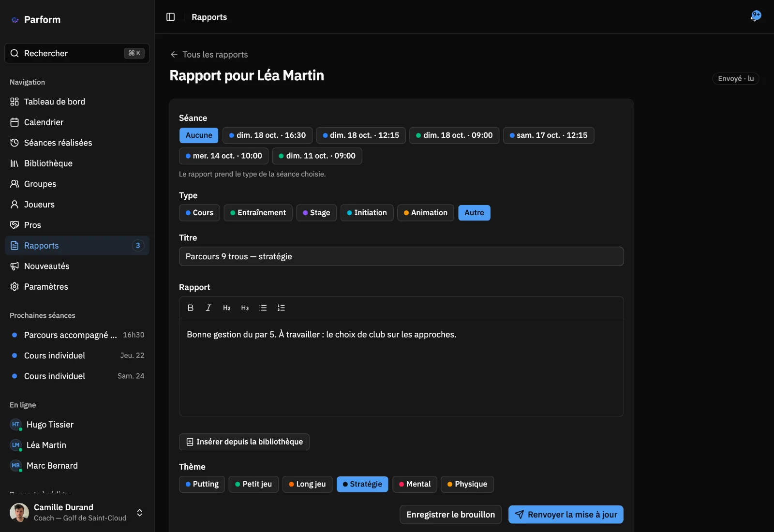Select Entraînement report type
Image resolution: width=774 pixels, height=532 pixels.
click(258, 213)
